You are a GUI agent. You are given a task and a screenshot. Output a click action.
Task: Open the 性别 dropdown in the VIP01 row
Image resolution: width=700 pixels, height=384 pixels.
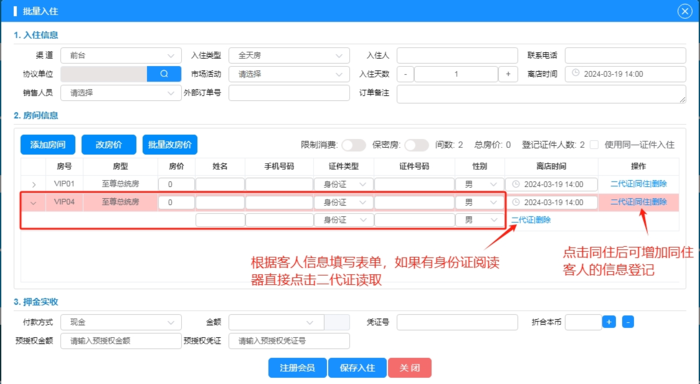tap(480, 184)
